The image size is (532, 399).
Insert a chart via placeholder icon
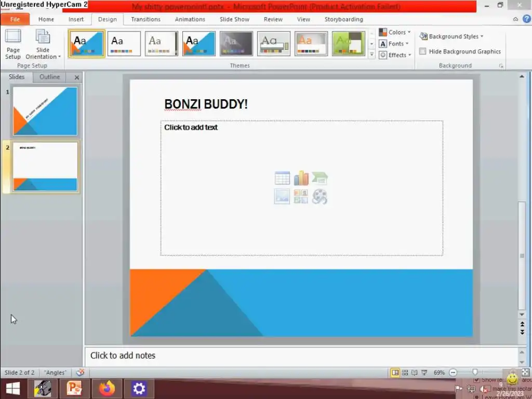click(x=301, y=178)
